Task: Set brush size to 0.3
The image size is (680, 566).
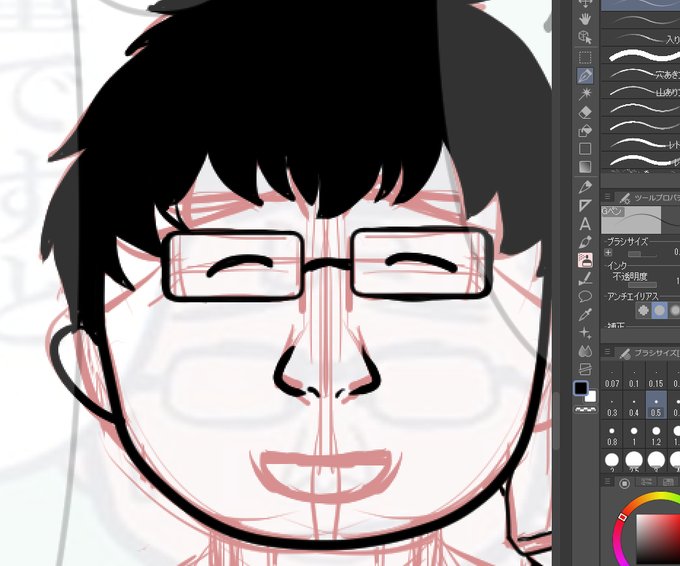Action: 612,407
